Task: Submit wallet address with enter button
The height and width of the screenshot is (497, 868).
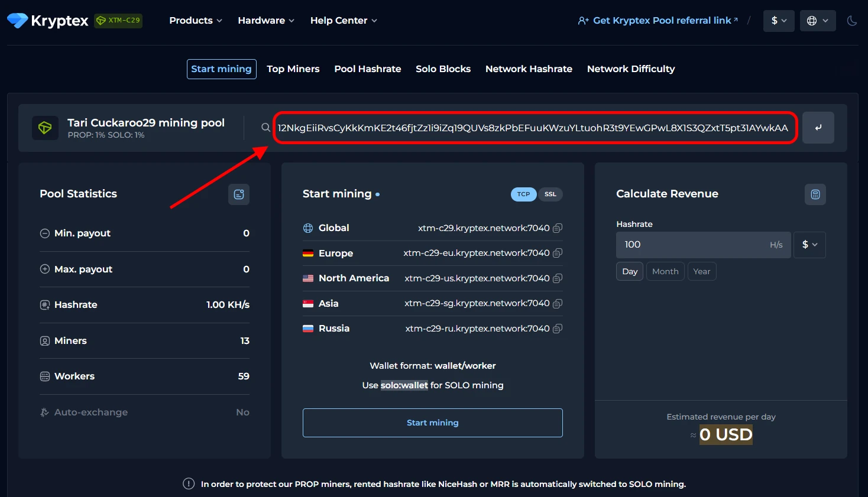Action: tap(818, 128)
